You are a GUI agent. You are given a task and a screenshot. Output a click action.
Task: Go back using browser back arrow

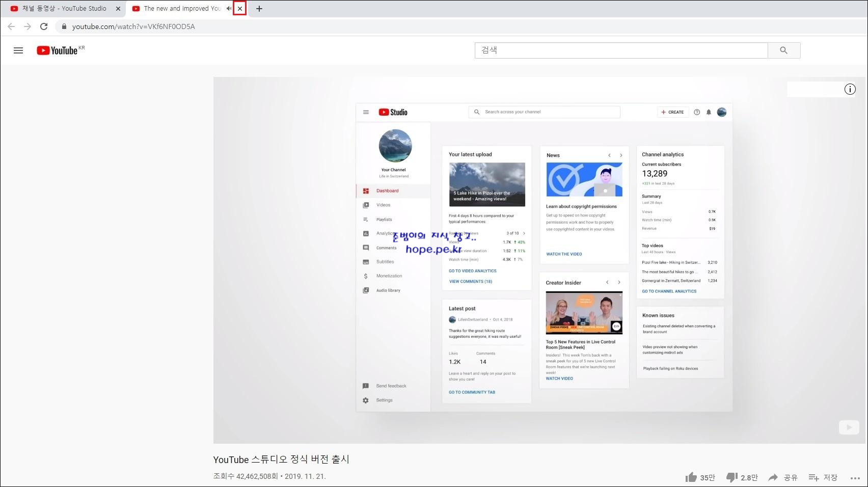(x=11, y=26)
